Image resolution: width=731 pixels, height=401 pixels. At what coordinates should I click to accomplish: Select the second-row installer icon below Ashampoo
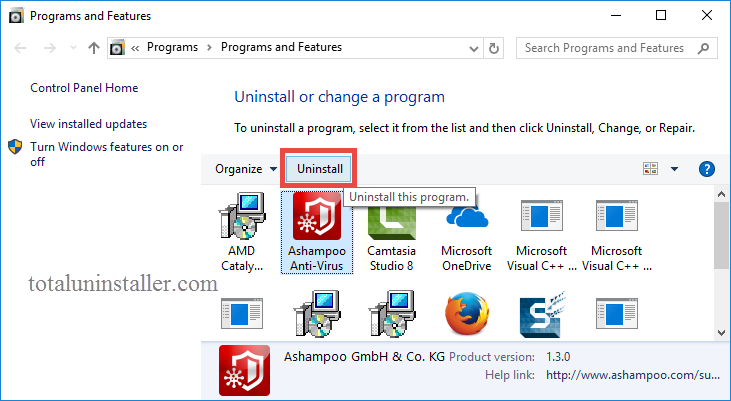coord(317,314)
